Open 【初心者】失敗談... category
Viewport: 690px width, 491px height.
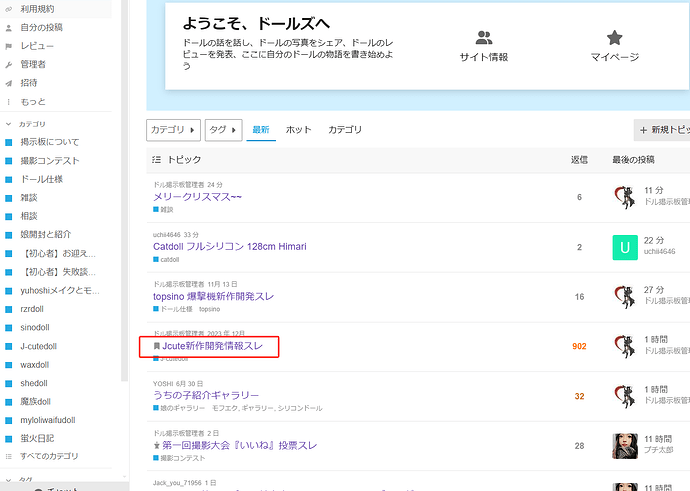(x=60, y=272)
